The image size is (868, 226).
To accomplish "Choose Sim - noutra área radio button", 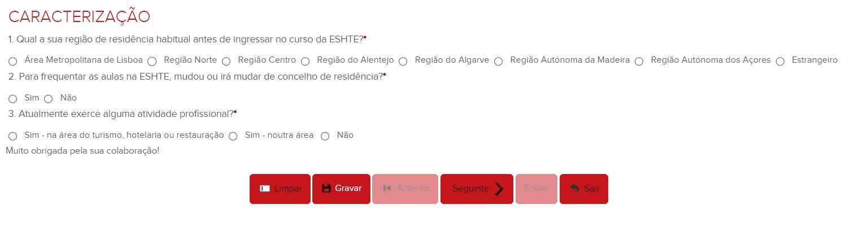I will pyautogui.click(x=233, y=136).
